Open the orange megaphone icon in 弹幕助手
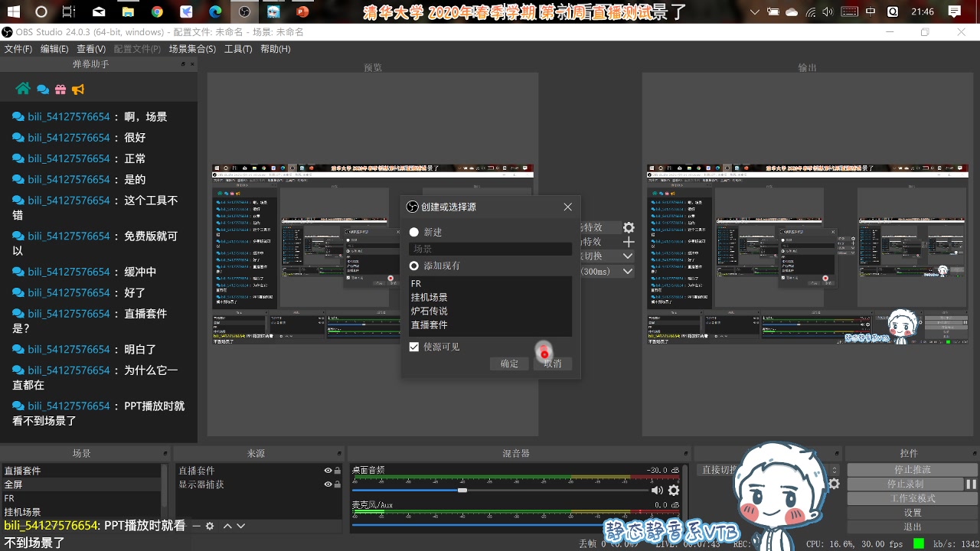The height and width of the screenshot is (551, 980). (x=78, y=90)
